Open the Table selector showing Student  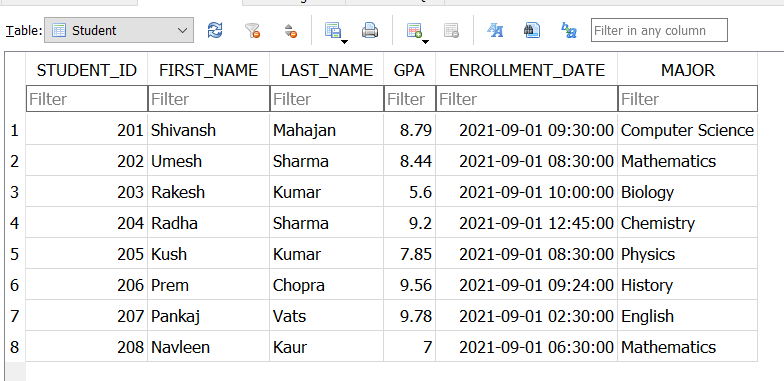119,30
